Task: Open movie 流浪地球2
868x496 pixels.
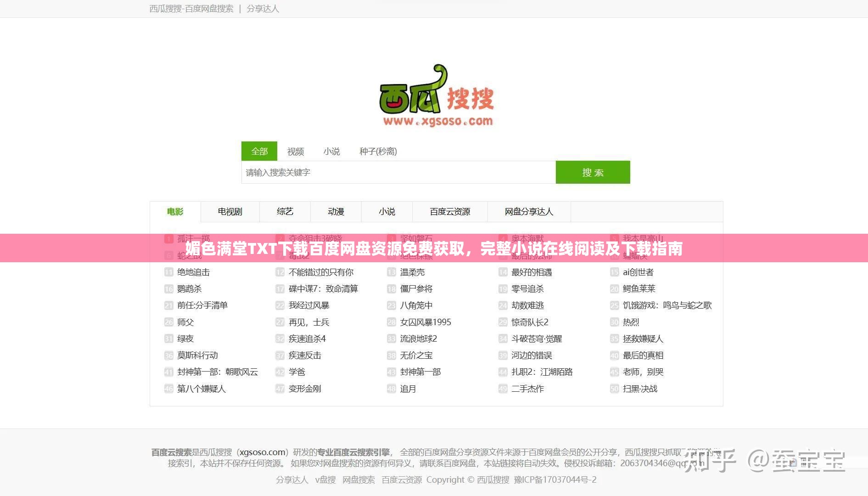Action: point(418,339)
